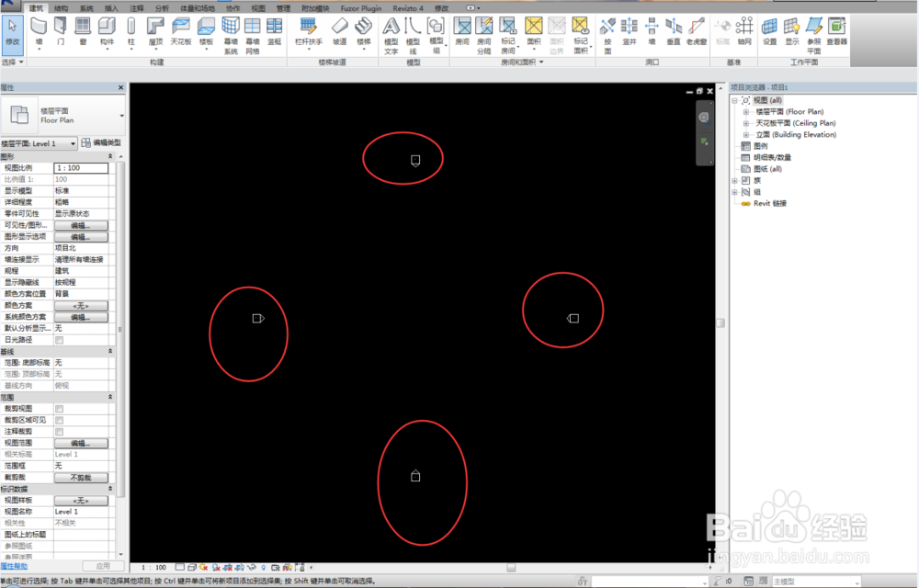Expand 立面 (Building Elevation) tree node
Image resolution: width=919 pixels, height=588 pixels.
(x=745, y=135)
